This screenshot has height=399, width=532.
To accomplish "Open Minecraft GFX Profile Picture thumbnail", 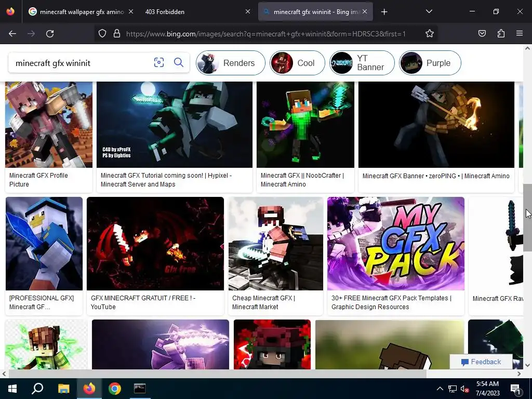I will 49,125.
